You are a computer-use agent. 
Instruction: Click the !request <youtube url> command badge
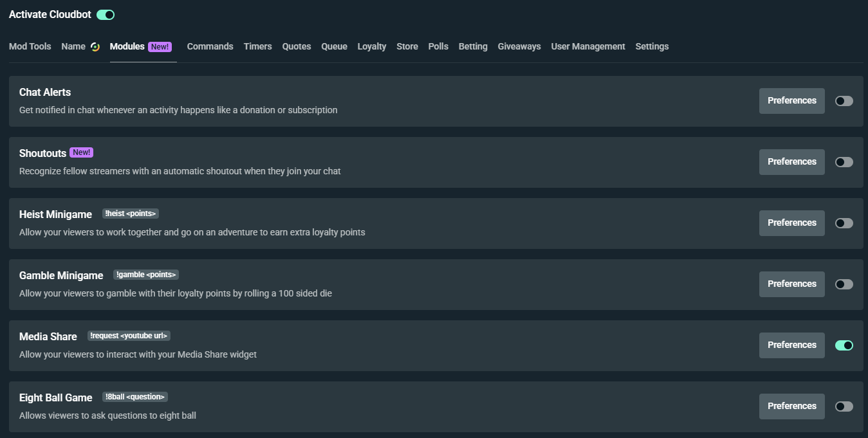pyautogui.click(x=129, y=335)
